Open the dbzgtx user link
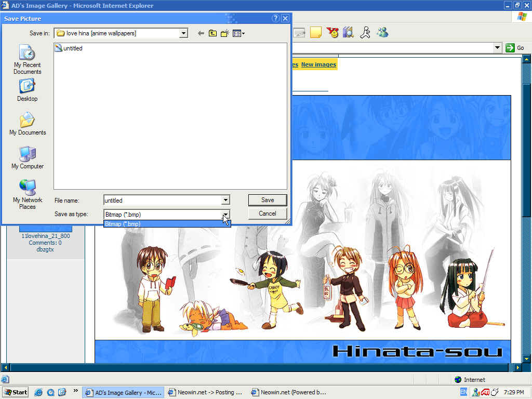This screenshot has height=399, width=532. pos(45,249)
